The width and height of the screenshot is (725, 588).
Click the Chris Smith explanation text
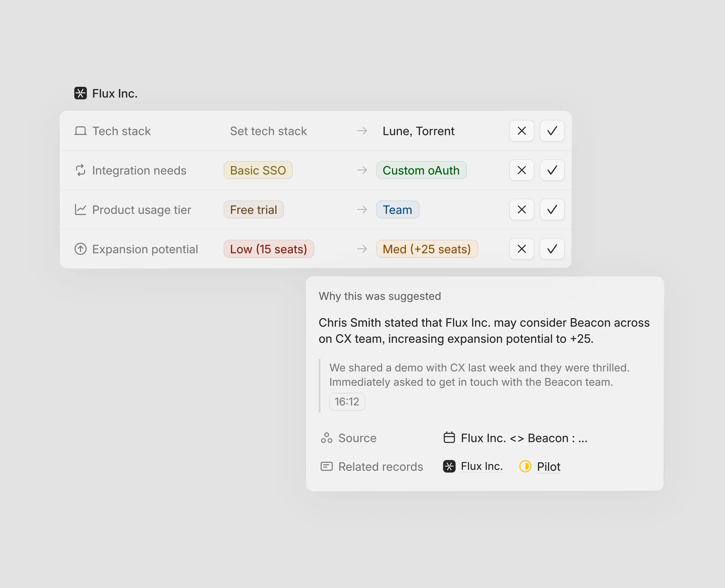coord(484,330)
